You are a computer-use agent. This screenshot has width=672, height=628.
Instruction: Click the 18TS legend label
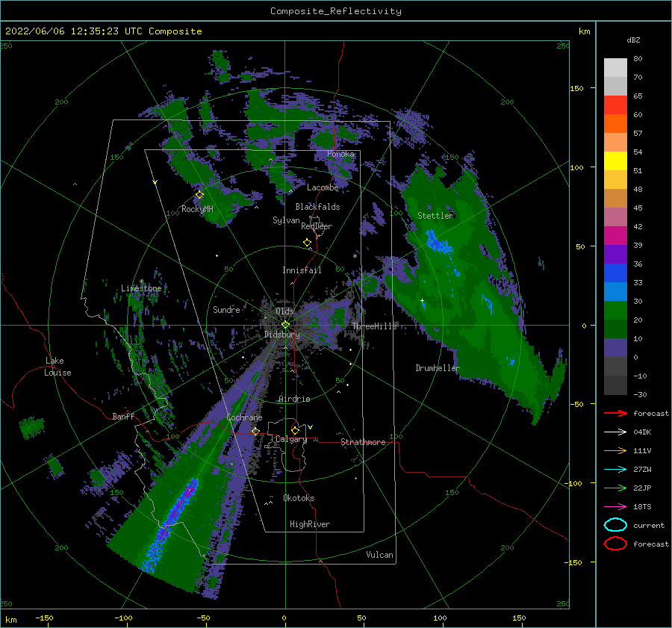click(x=642, y=507)
